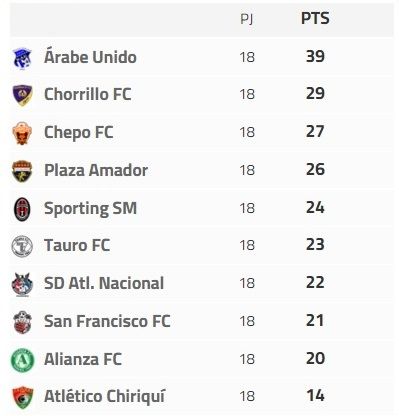Open the Tauro FC team name

click(77, 245)
